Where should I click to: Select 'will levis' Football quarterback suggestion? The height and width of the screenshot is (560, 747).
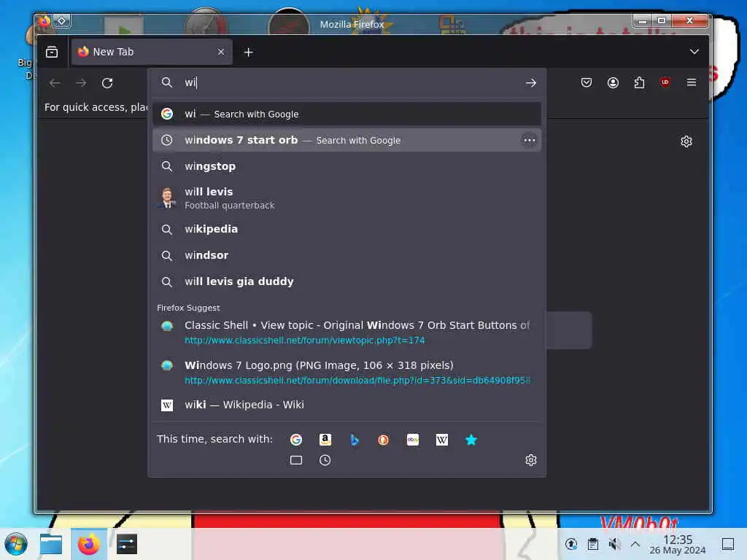click(x=347, y=198)
